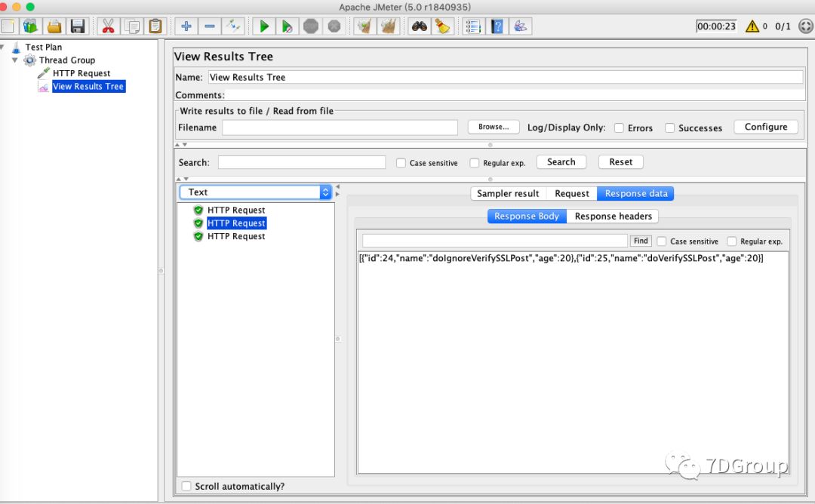Screen dimensions: 815x504
Task: Click the warning triangle log icon
Action: (x=752, y=26)
